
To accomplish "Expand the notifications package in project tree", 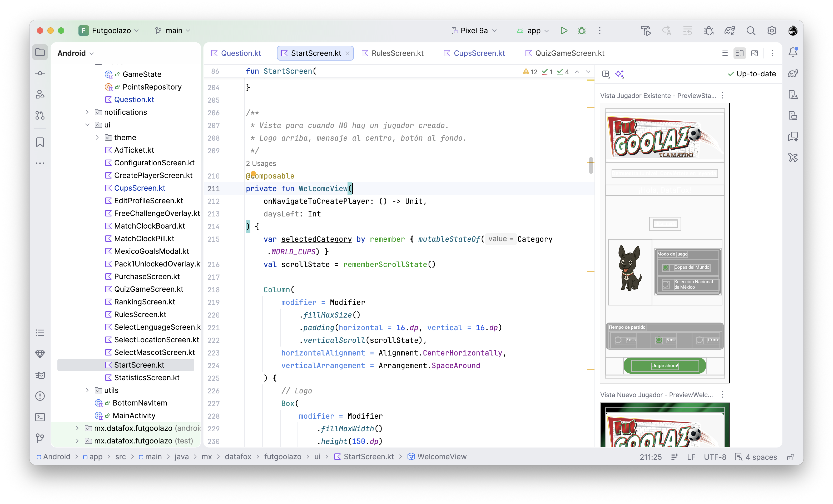I will [87, 112].
